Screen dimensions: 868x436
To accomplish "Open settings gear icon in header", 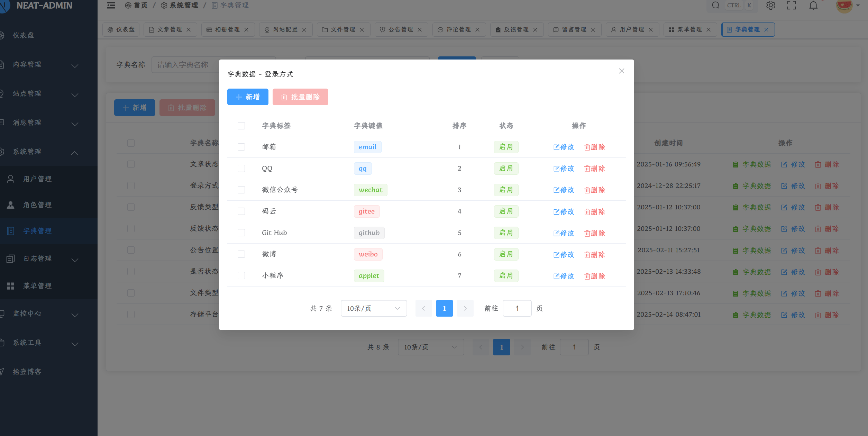I will 770,5.
